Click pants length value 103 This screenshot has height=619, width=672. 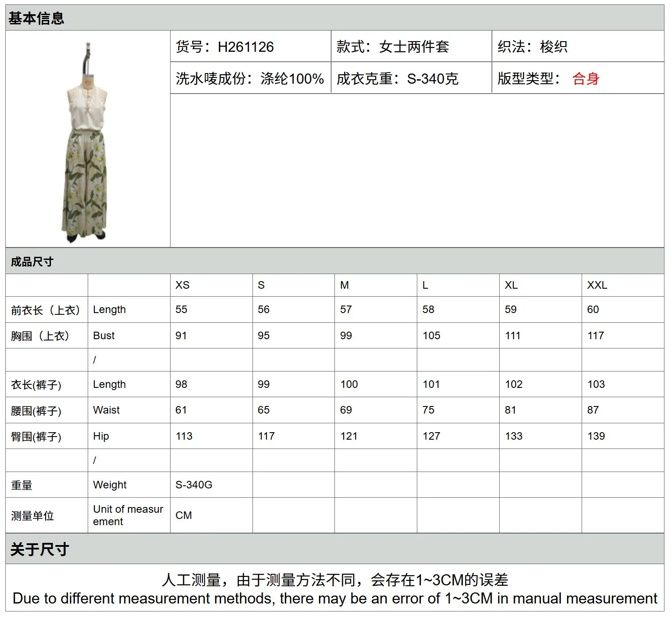pyautogui.click(x=623, y=384)
